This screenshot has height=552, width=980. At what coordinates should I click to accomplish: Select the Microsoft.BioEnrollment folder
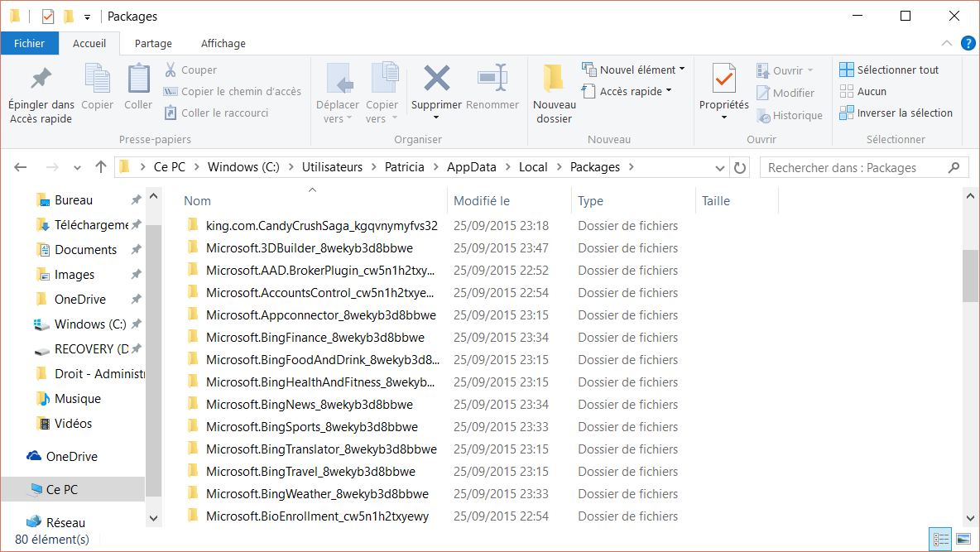coord(318,516)
